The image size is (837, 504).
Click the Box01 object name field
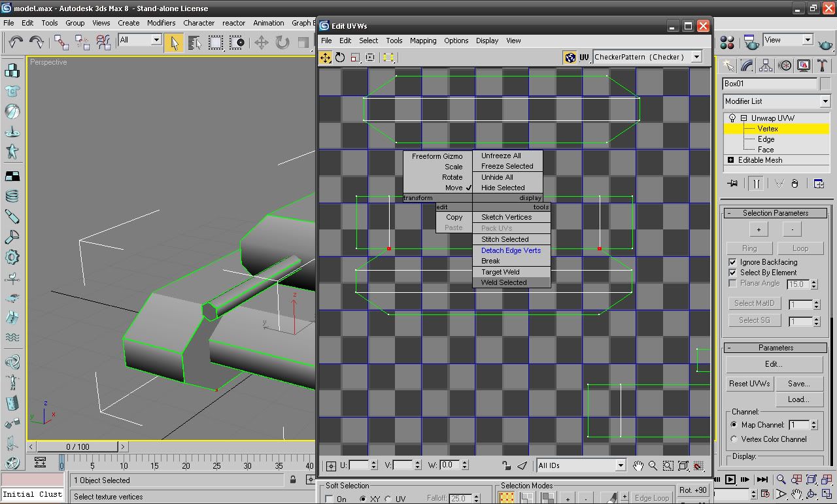770,84
